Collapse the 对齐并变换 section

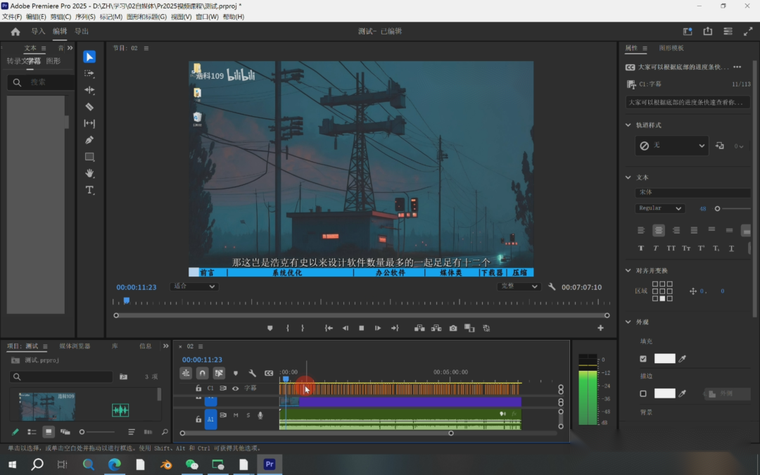(628, 270)
